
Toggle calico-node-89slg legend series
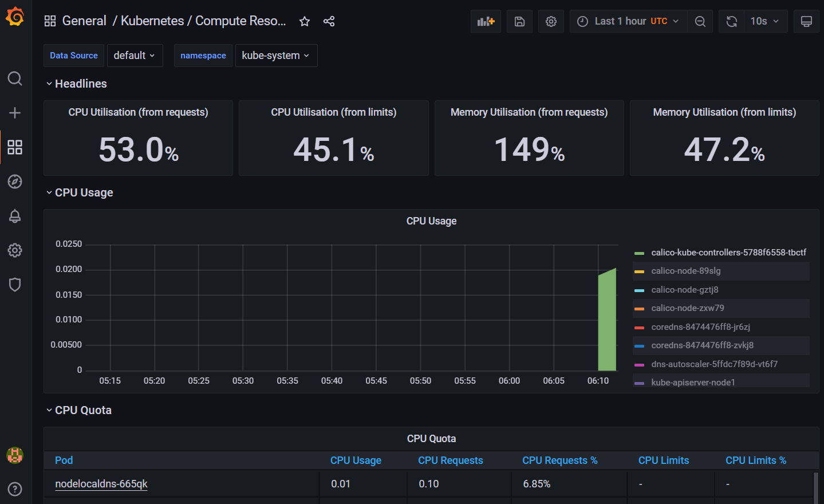[x=686, y=271]
